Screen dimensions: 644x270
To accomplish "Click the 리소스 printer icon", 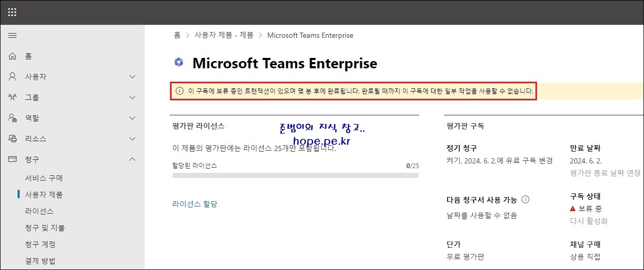I will click(x=12, y=139).
